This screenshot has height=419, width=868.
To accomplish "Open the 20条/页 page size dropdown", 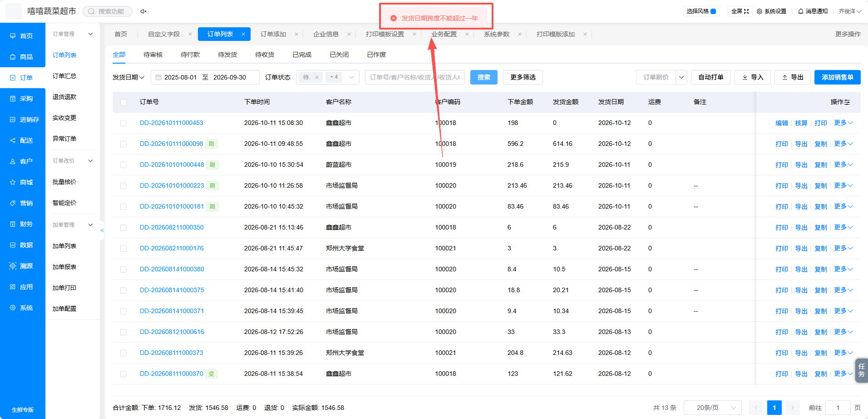I will click(712, 408).
